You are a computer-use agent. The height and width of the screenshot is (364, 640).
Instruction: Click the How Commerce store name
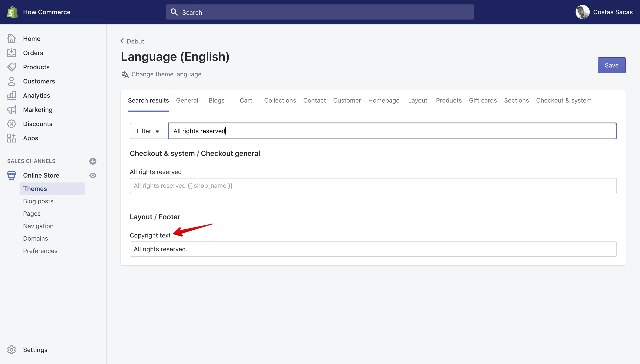46,12
